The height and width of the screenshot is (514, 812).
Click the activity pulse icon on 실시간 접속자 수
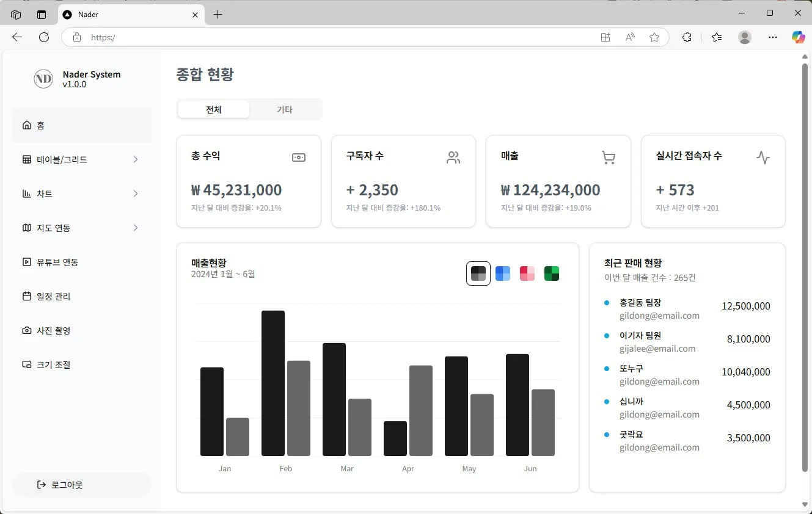(763, 157)
